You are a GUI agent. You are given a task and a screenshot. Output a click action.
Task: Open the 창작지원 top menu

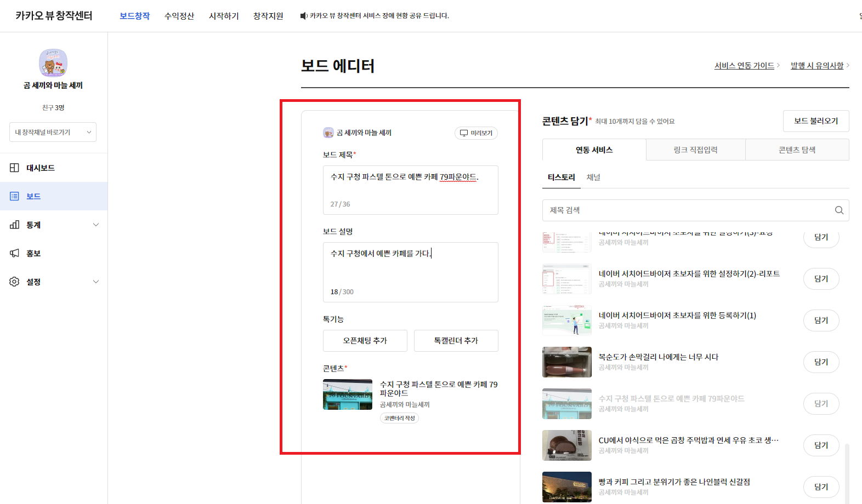point(268,16)
